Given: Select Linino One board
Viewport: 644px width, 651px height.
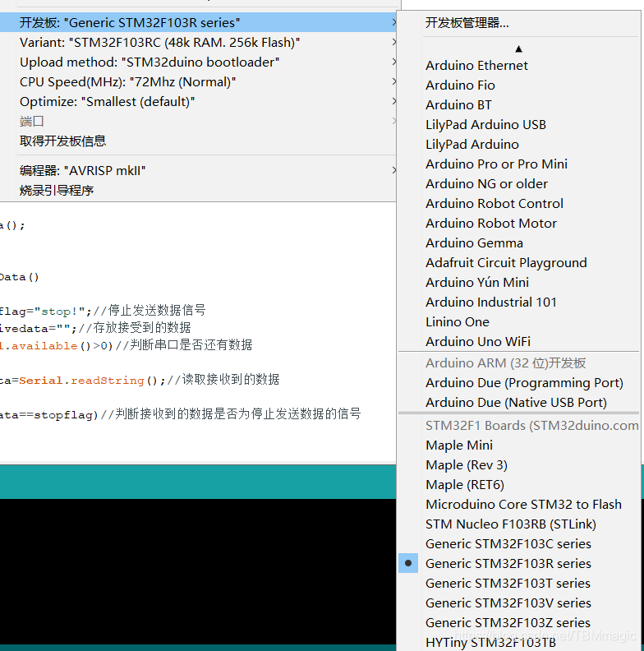Looking at the screenshot, I should (518, 321).
